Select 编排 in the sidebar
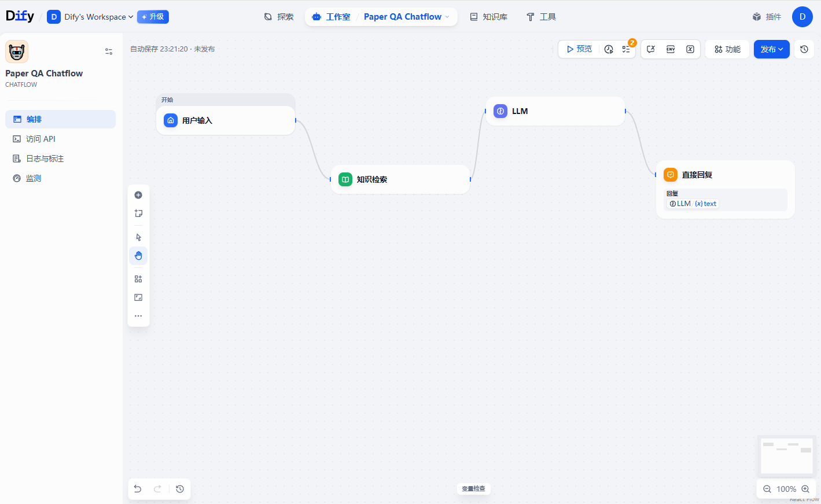This screenshot has height=504, width=821. 60,119
